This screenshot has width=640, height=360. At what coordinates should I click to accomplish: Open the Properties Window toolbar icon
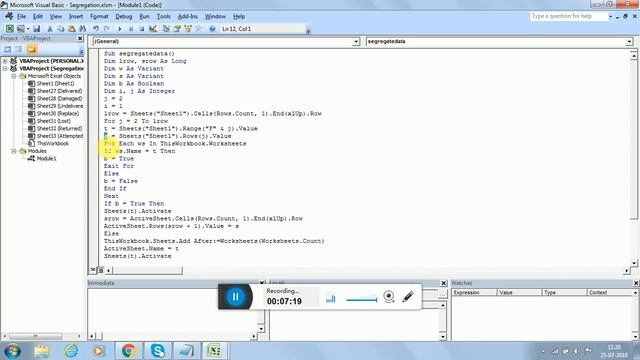(x=177, y=29)
